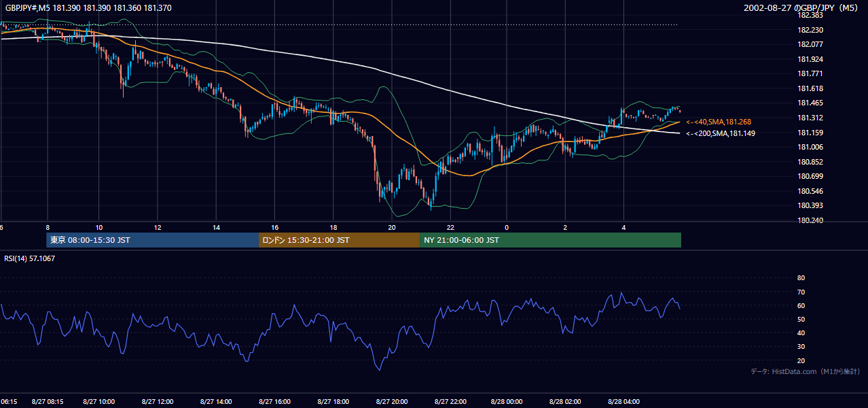Click the 8/27 20:00 time label
The width and height of the screenshot is (868, 408).
[391, 402]
